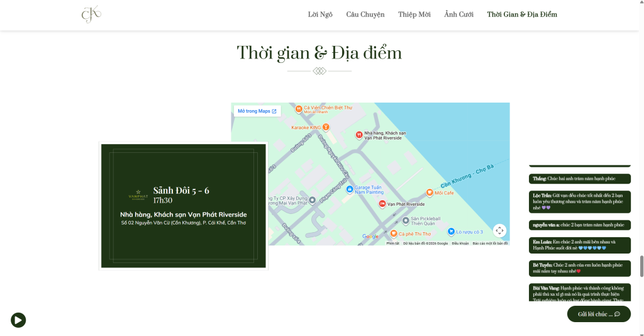Viewport: 644px width, 336px height.
Task: Go to Câu Chuyện menu item
Action: (365, 14)
